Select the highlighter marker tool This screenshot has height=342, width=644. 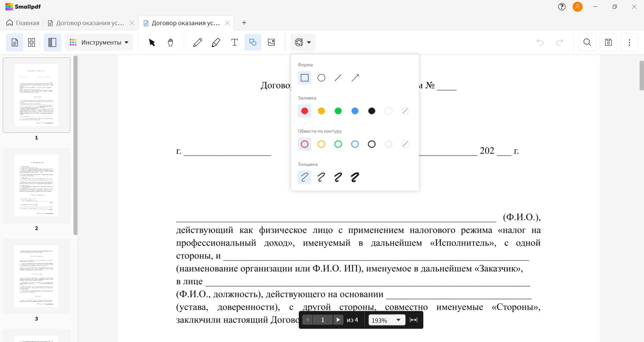[x=216, y=42]
